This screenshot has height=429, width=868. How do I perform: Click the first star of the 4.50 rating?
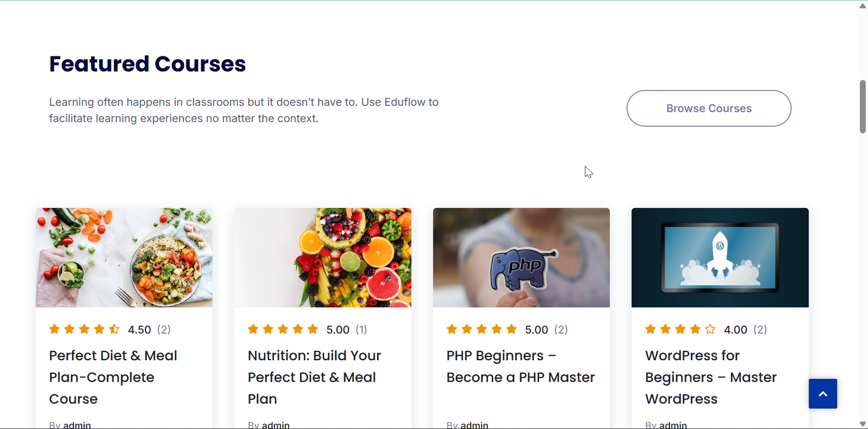[54, 329]
